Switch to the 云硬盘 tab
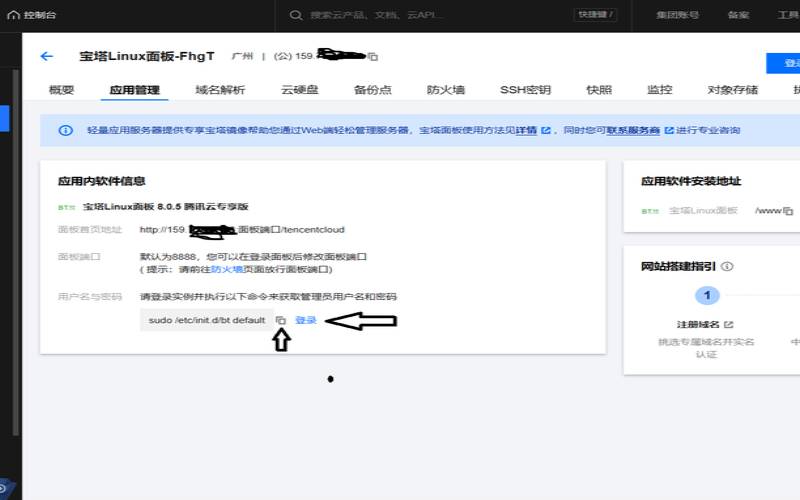 pyautogui.click(x=299, y=90)
